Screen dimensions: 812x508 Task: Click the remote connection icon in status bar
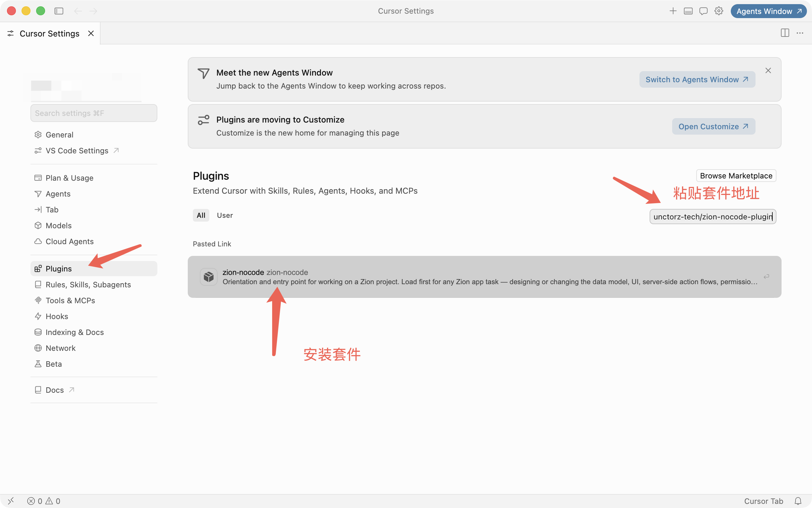click(11, 501)
